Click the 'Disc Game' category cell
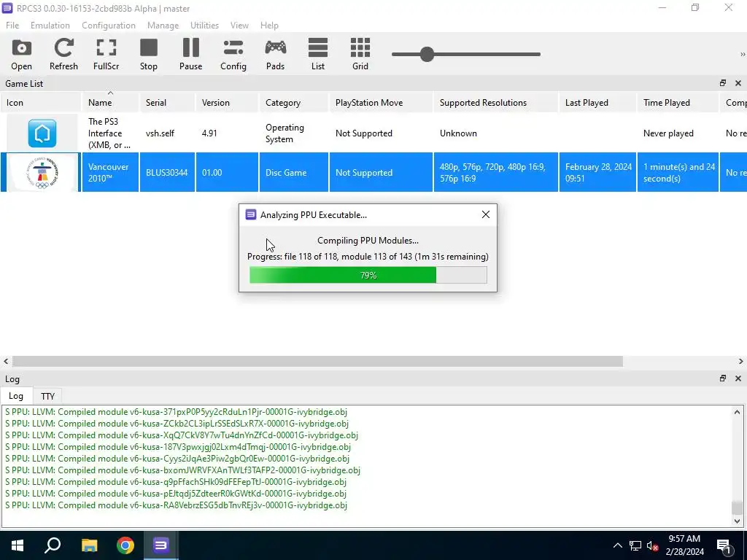Screen dimensions: 747x560 click(x=293, y=172)
